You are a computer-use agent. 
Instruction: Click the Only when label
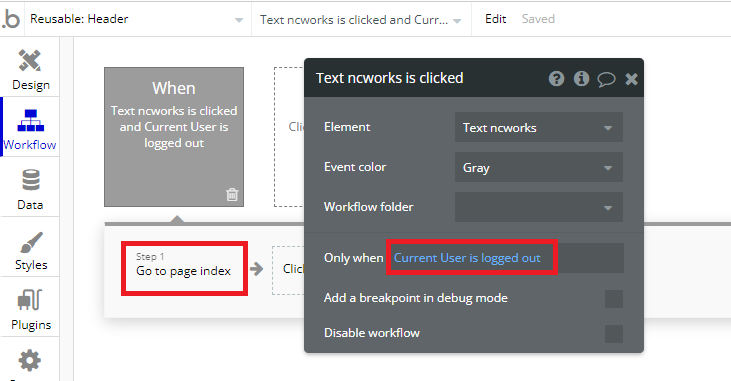(x=353, y=257)
